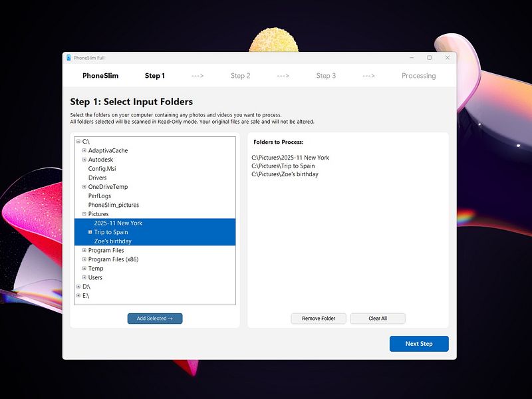Expand the Temp folder

pos(84,269)
